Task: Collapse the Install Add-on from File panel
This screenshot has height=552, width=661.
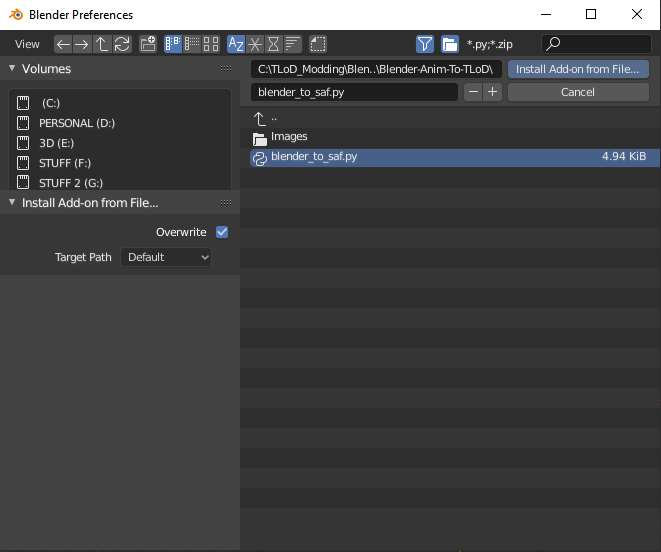Action: [x=12, y=202]
